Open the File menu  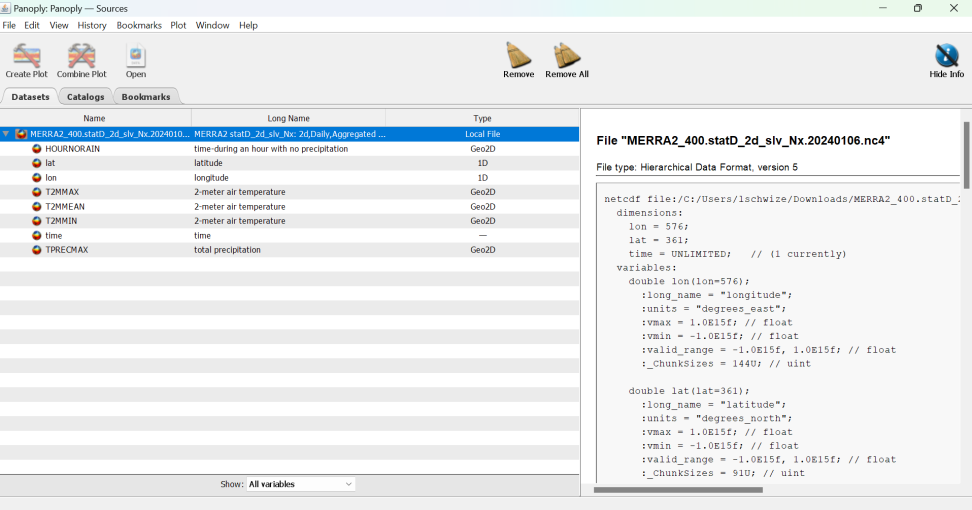coord(9,25)
